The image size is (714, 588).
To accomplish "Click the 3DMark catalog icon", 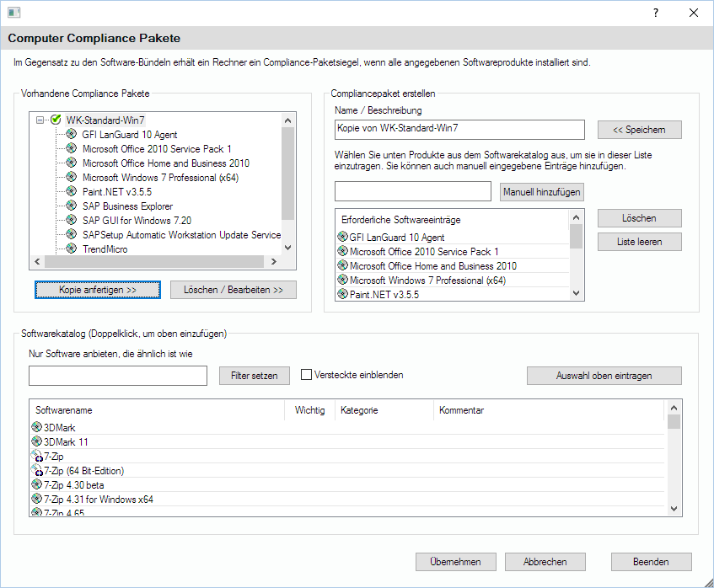I will [x=37, y=427].
